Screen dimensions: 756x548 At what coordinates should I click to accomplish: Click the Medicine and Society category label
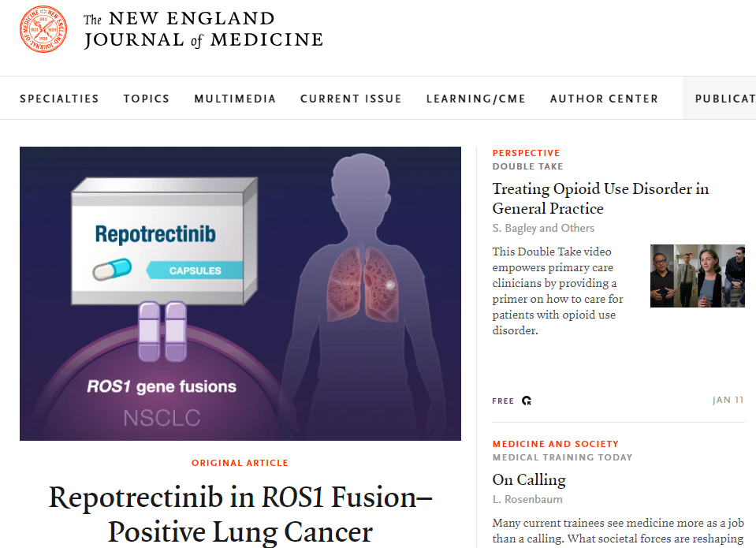point(556,444)
